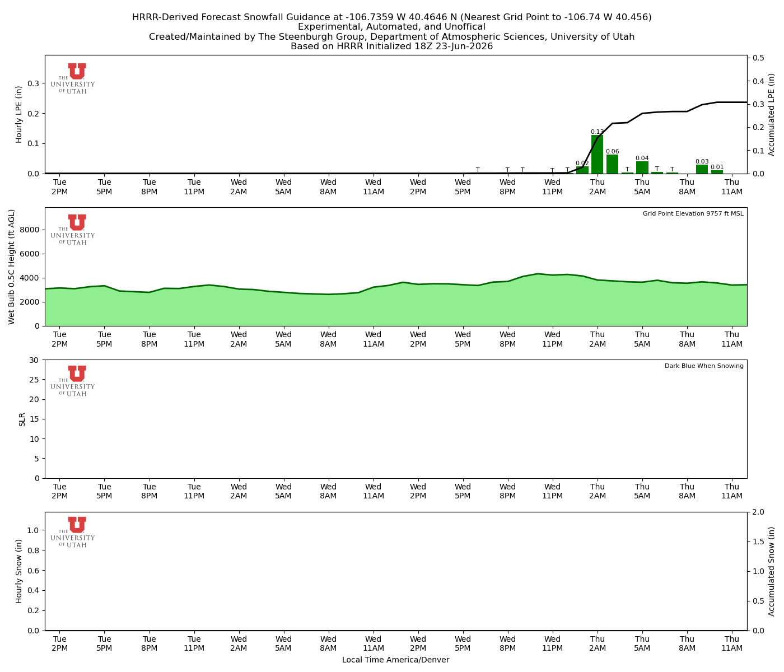
Task: Select the green LPE bar labeled 0.06
Action: coord(612,164)
